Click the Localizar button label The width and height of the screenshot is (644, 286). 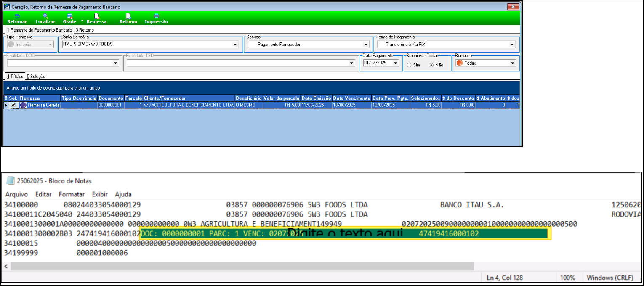pos(45,21)
